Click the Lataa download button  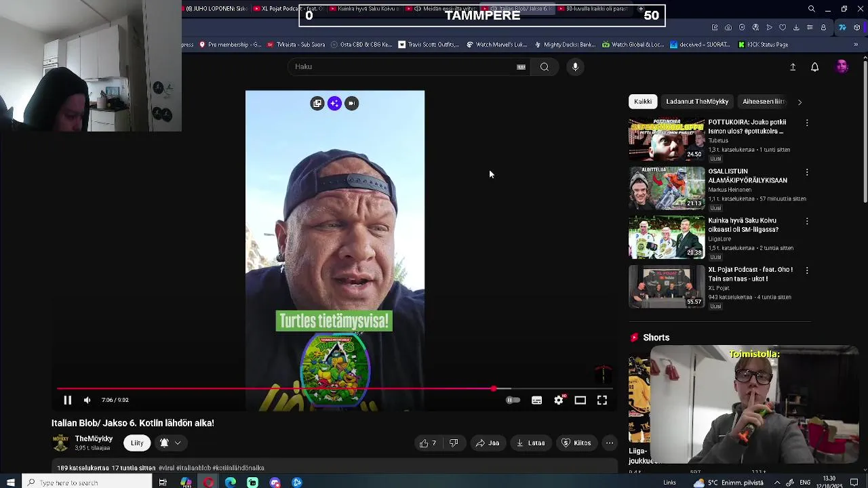[x=530, y=443]
